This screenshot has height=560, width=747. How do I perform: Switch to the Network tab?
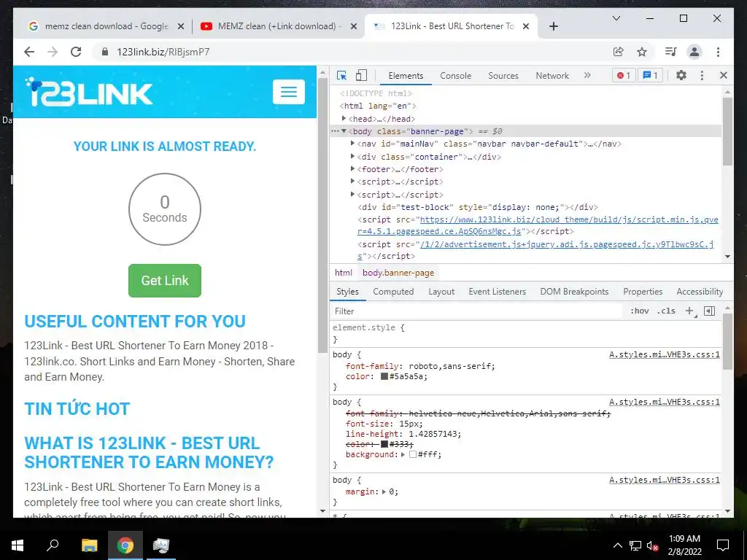click(x=552, y=75)
